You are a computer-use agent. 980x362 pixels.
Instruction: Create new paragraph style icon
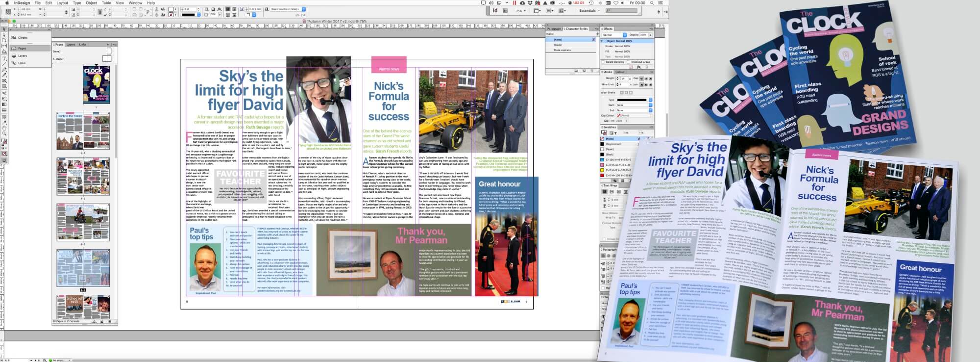pyautogui.click(x=584, y=71)
